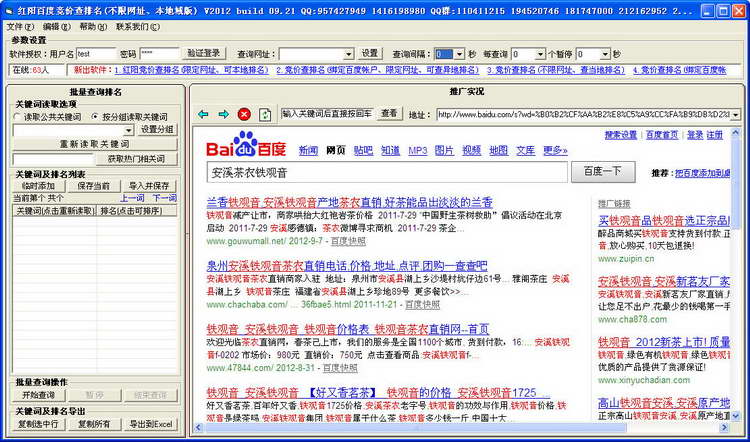Click the vertical scrollbar down arrow
Screen dimensions: 750x442
pyautogui.click(x=737, y=416)
